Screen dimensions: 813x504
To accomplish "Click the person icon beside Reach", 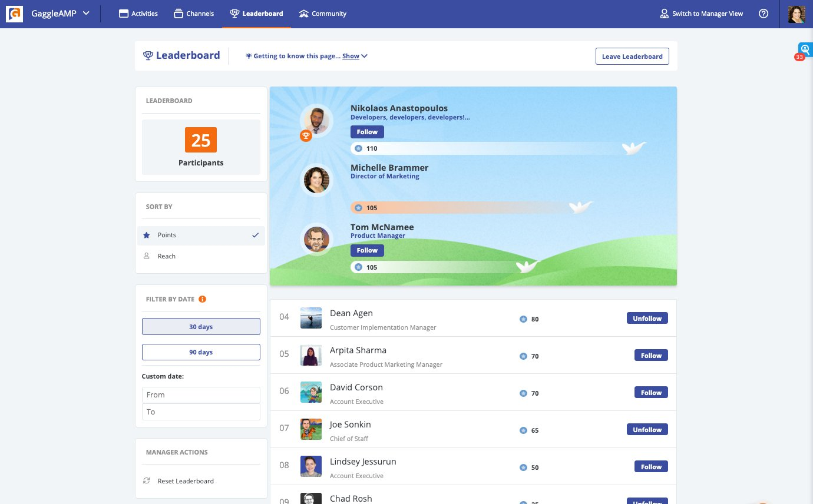I will 146,256.
